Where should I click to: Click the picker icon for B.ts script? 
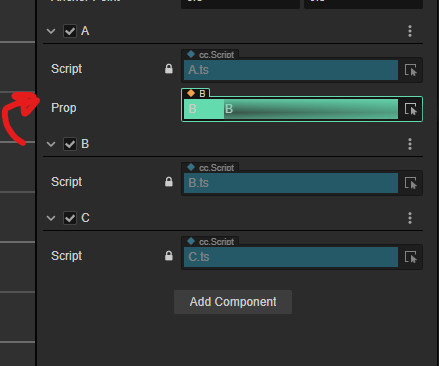[411, 183]
